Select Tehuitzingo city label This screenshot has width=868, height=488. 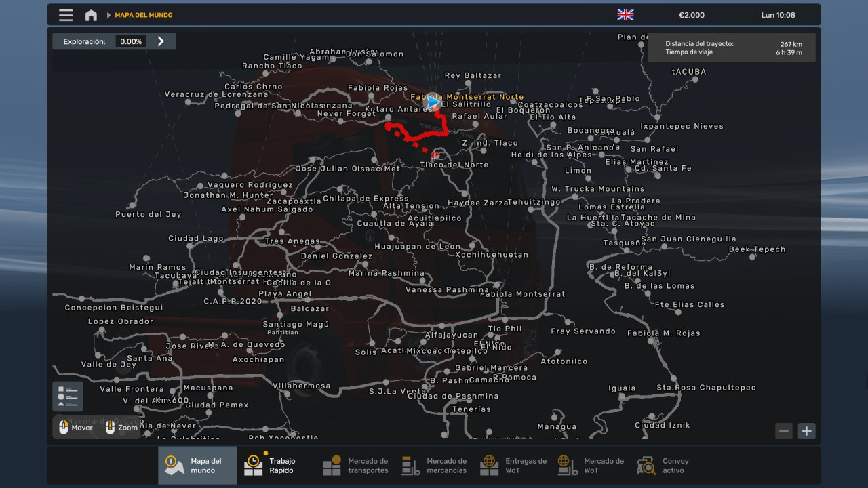tap(534, 202)
